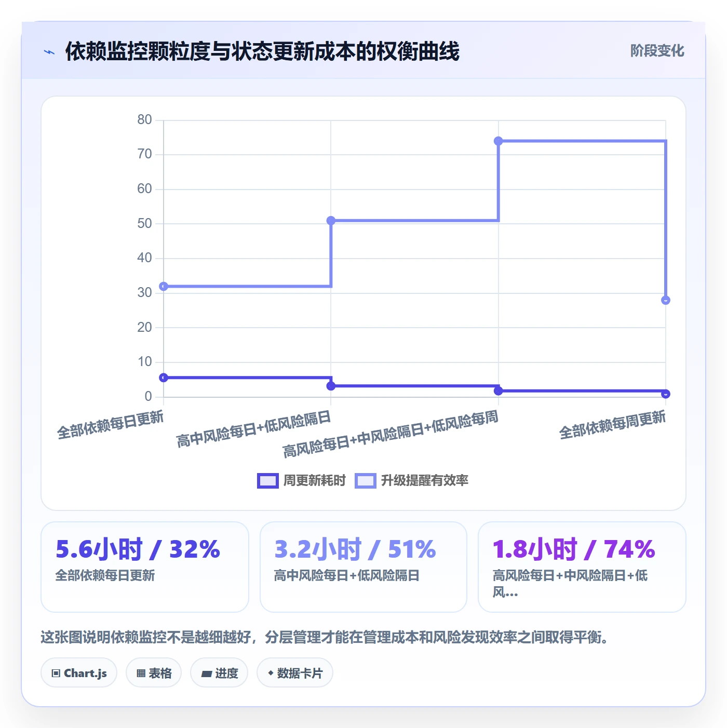The image size is (727, 728).
Task: Click the y-axis value 80
Action: coord(145,120)
